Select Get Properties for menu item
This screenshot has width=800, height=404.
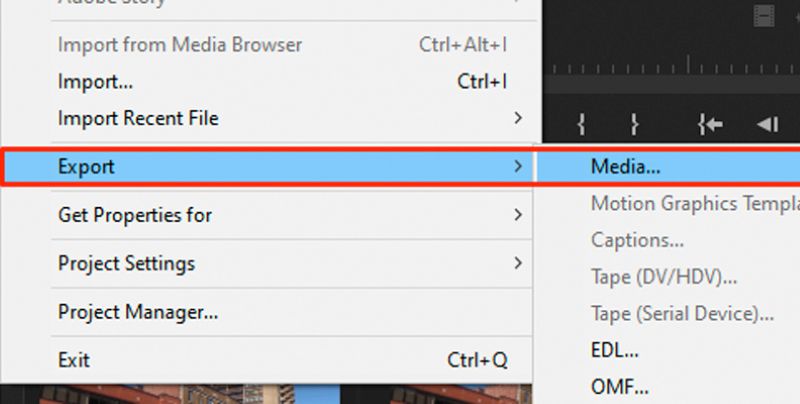135,215
